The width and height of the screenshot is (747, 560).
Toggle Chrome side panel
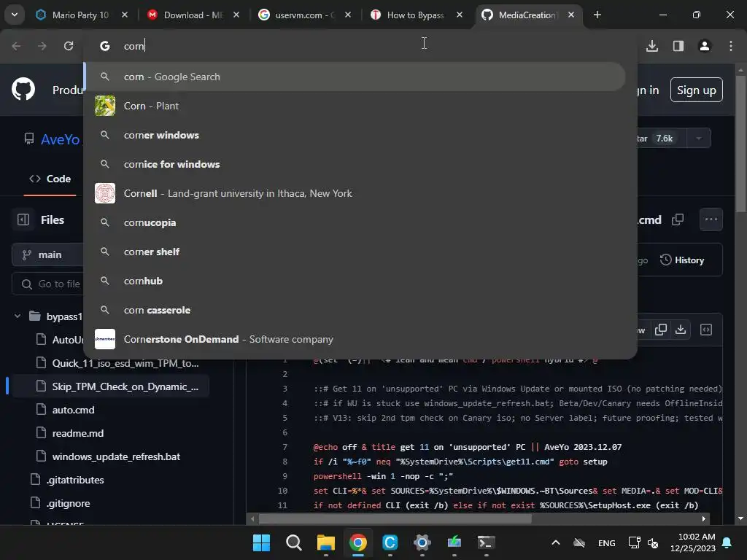pos(678,46)
